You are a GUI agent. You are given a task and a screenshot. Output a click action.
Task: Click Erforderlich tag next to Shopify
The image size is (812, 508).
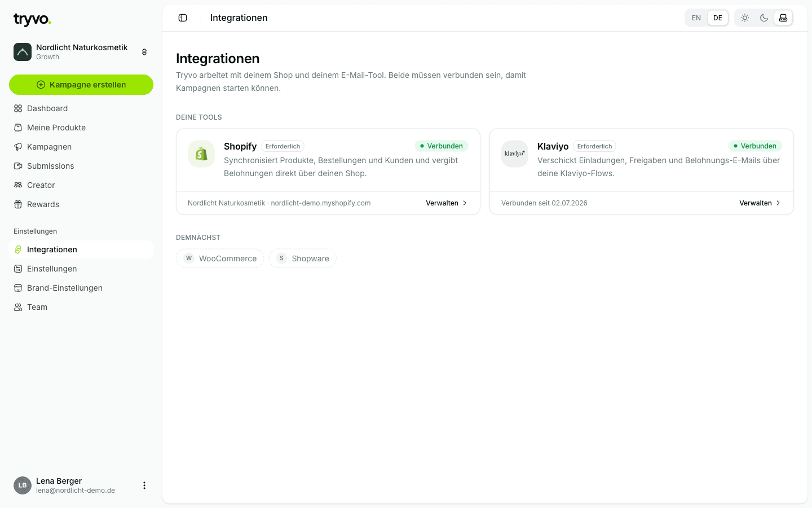[x=283, y=146]
